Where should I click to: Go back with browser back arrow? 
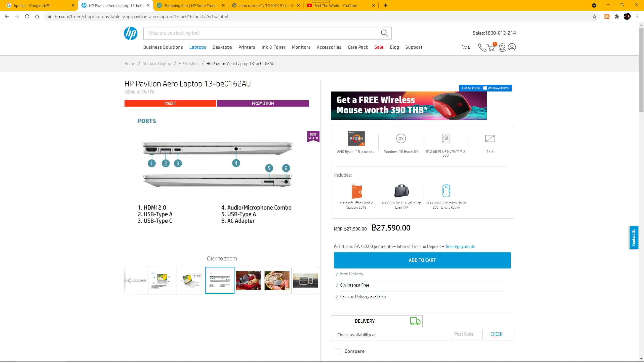click(x=7, y=16)
